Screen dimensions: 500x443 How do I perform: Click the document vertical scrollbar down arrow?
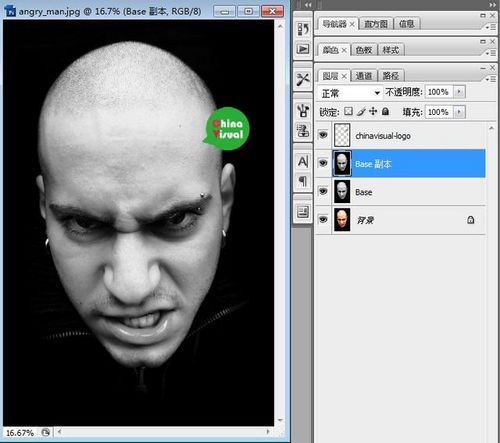pos(280,420)
